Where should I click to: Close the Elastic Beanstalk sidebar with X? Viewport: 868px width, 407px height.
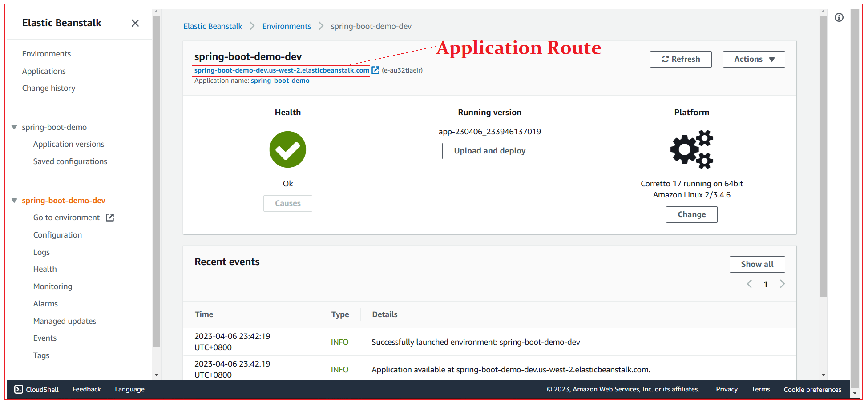click(135, 23)
